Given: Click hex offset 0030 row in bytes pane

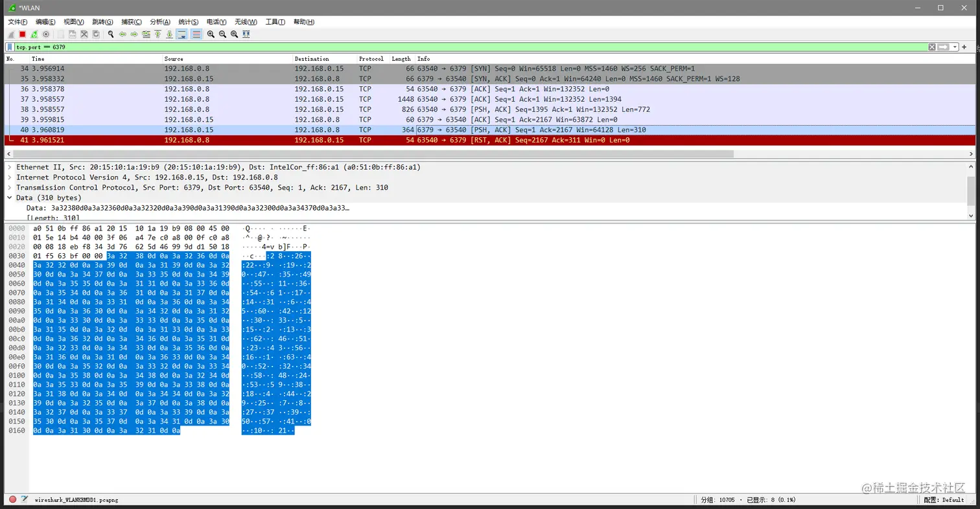Looking at the screenshot, I should (16, 256).
